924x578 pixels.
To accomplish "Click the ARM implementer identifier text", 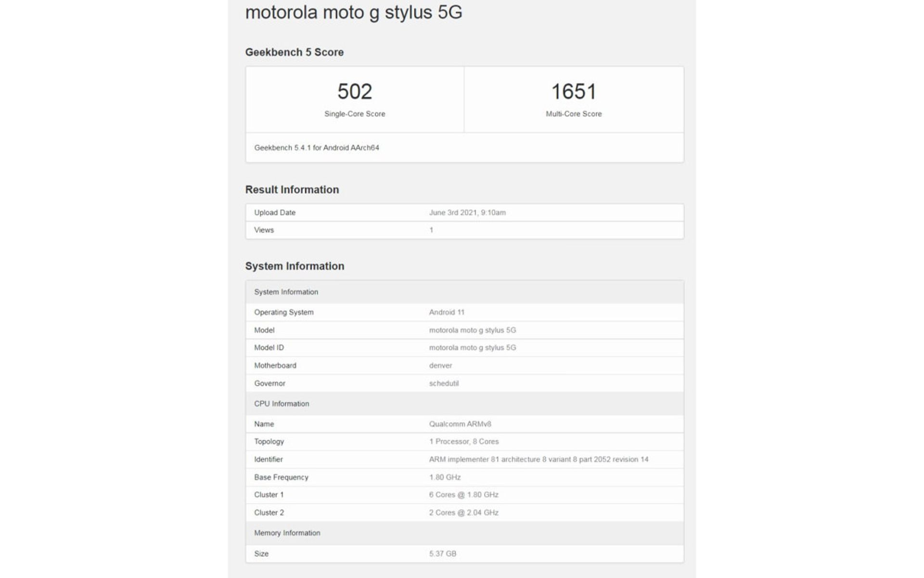I will 538,460.
